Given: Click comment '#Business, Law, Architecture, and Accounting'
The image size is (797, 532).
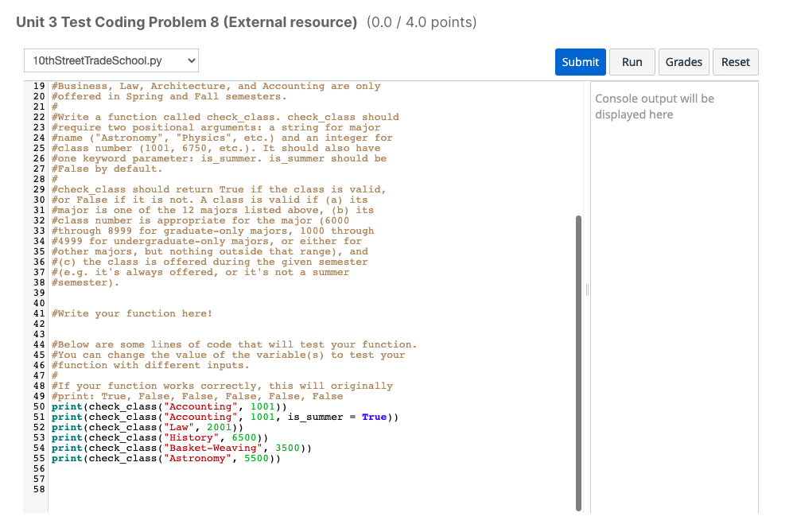Looking at the screenshot, I should coord(216,86).
